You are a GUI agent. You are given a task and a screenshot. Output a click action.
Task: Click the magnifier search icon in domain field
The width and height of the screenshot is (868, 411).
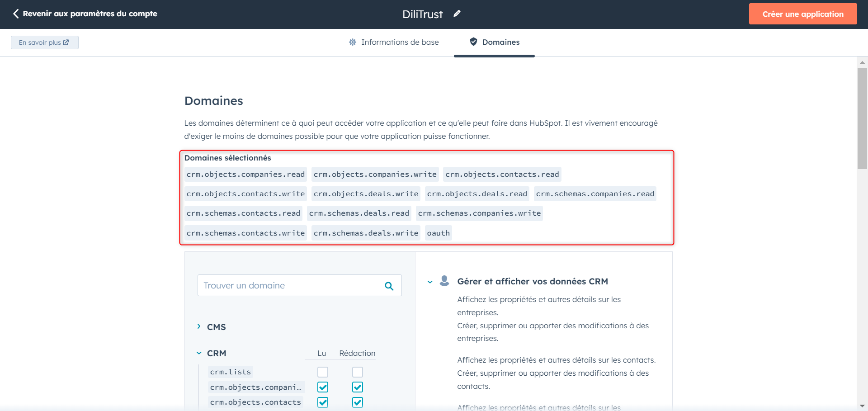389,286
